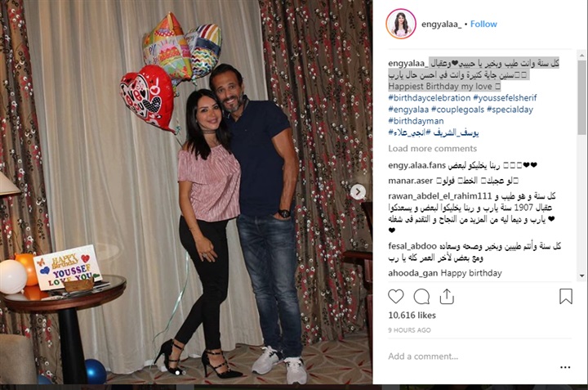Open the #birthdaycelebration hashtag

pos(429,98)
